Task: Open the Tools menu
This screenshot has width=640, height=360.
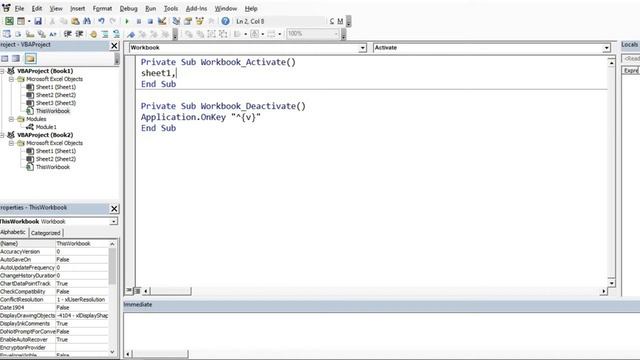Action: tap(171, 8)
